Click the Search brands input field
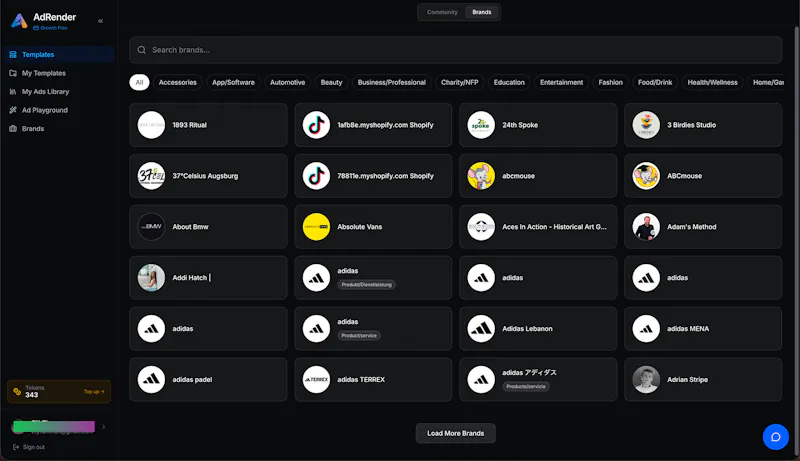Viewport: 800px width, 461px height. coord(455,50)
